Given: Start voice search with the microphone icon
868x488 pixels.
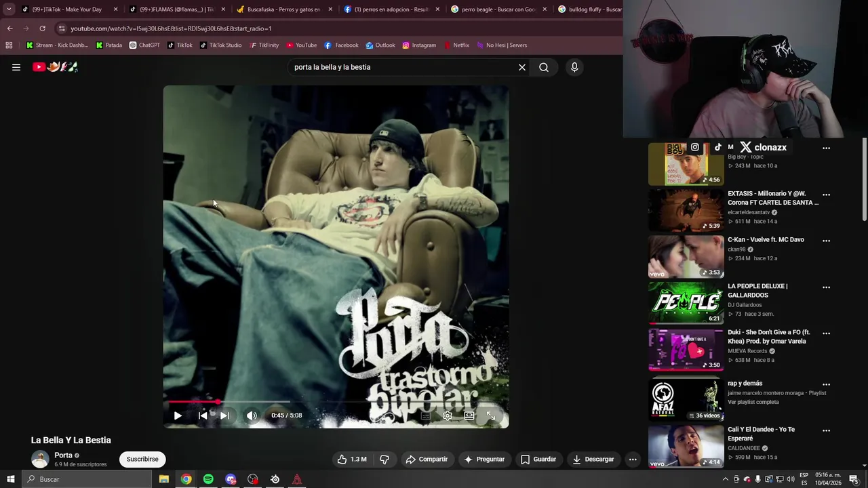Looking at the screenshot, I should coord(574,67).
